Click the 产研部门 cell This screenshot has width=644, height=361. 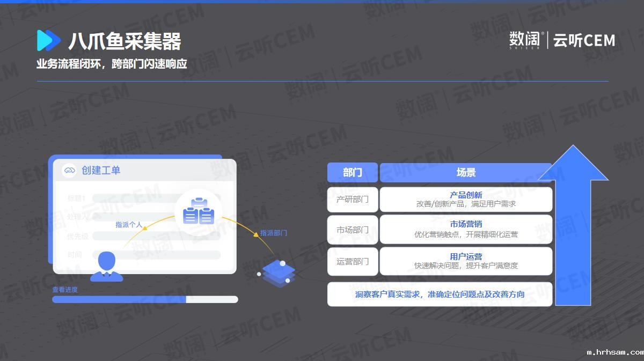click(352, 200)
